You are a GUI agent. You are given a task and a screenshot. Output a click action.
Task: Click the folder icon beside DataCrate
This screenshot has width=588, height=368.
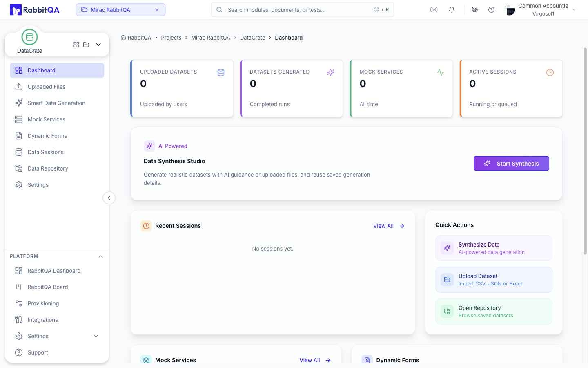point(86,45)
